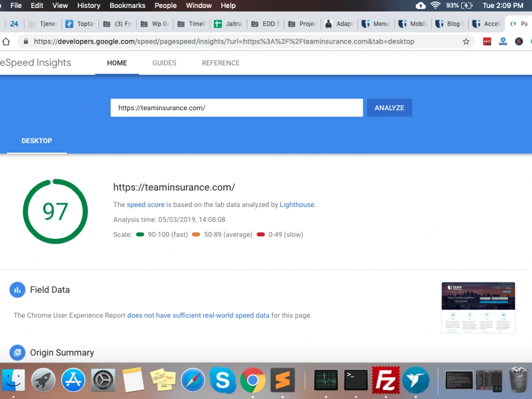This screenshot has height=399, width=532.
Task: Click the battery 93% status icon
Action: 460,5
